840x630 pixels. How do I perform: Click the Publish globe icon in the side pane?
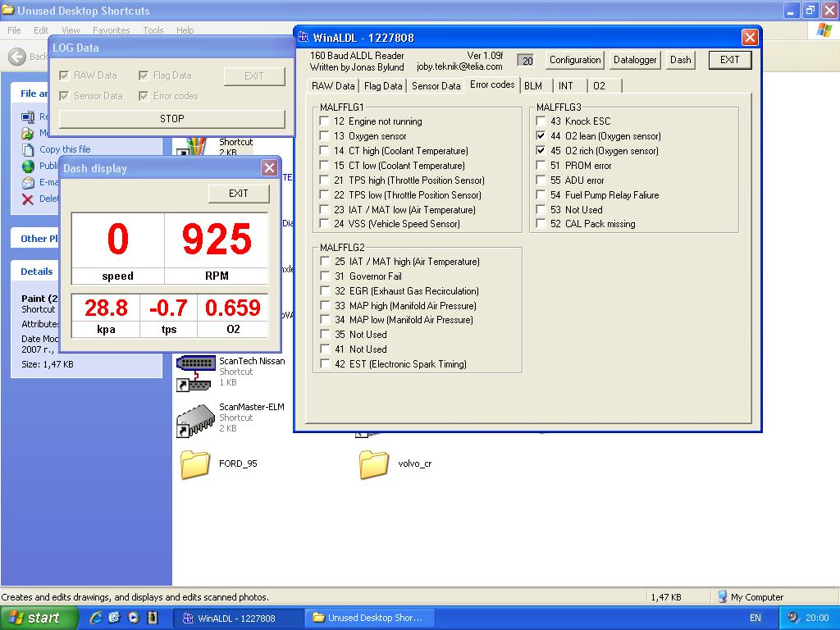click(28, 166)
